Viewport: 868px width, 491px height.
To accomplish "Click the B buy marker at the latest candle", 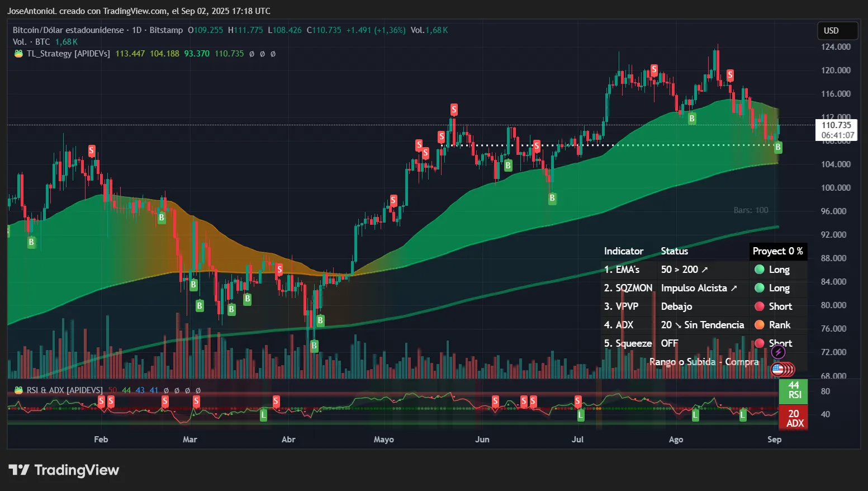I will 777,147.
